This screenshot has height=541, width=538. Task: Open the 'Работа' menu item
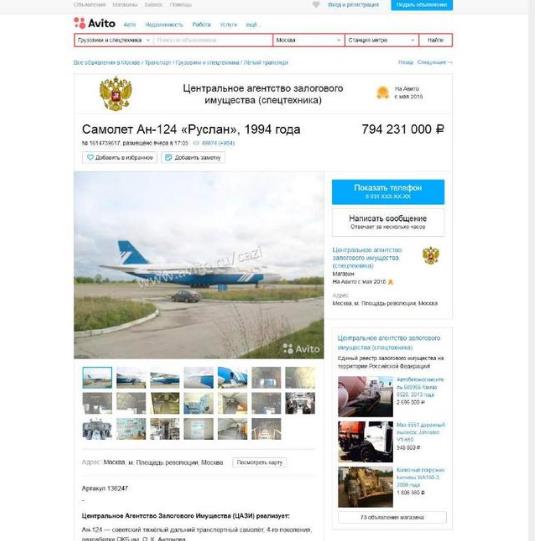tap(202, 24)
